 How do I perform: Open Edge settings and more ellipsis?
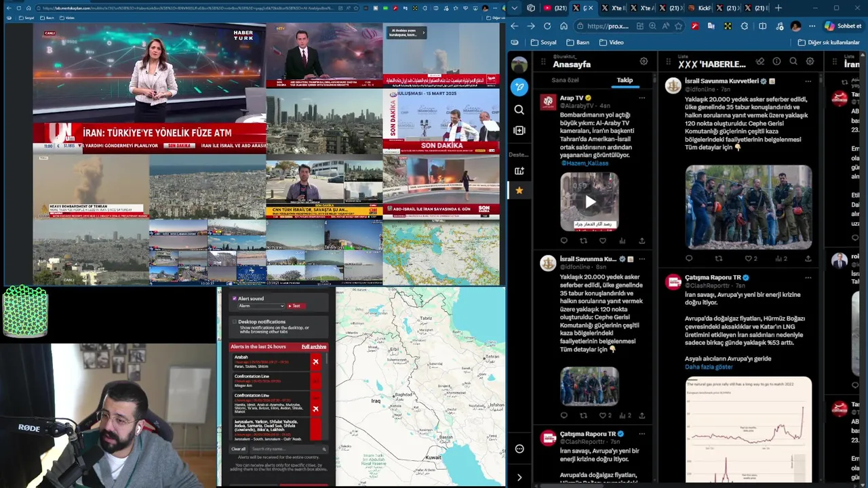pos(812,26)
